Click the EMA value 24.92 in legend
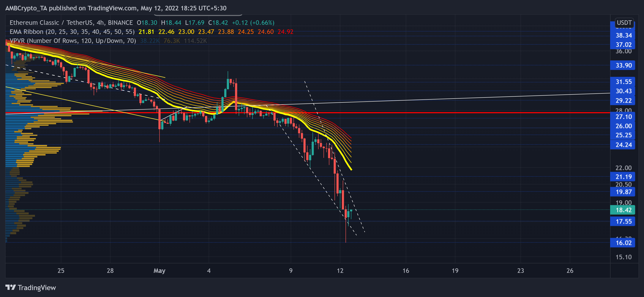 285,32
